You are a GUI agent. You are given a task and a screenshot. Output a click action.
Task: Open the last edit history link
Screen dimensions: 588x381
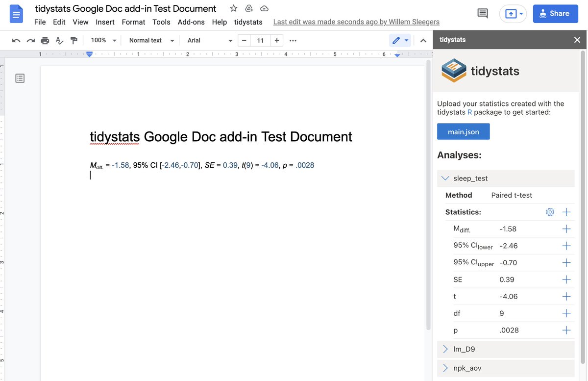(x=356, y=22)
